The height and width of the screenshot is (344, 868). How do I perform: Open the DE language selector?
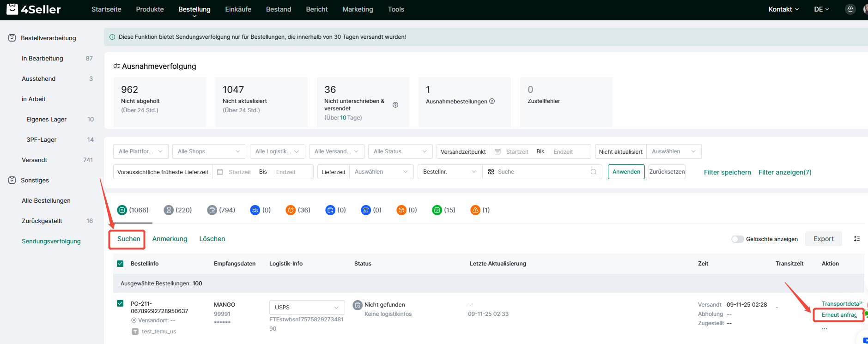[822, 9]
